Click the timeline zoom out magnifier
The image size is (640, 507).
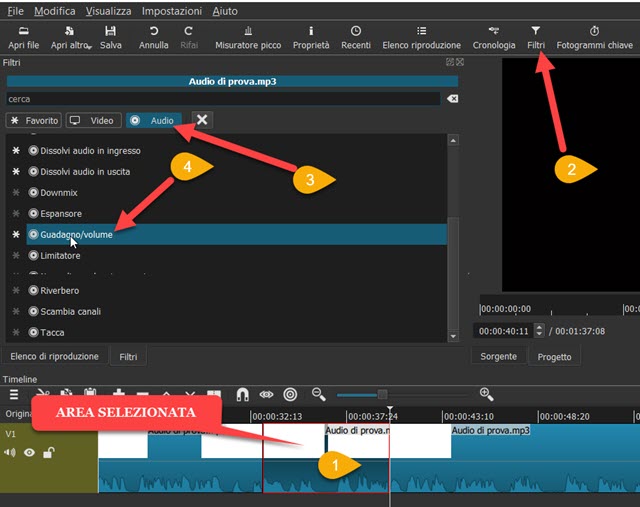point(318,394)
